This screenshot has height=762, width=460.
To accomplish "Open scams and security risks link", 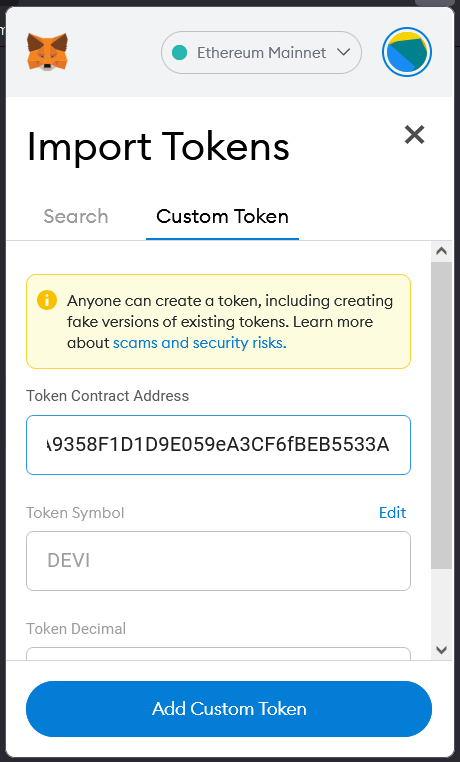I will [200, 343].
